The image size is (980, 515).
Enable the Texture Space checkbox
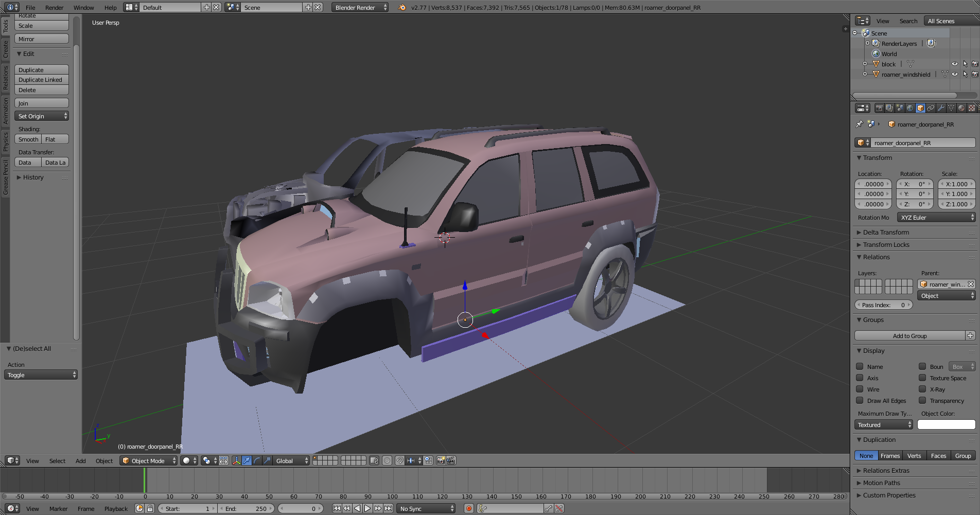point(922,378)
